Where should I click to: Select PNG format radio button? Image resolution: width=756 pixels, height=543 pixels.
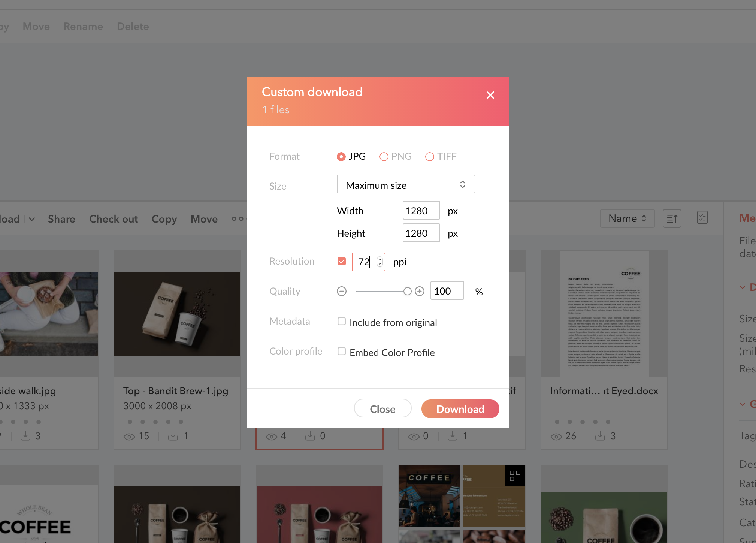pyautogui.click(x=384, y=157)
